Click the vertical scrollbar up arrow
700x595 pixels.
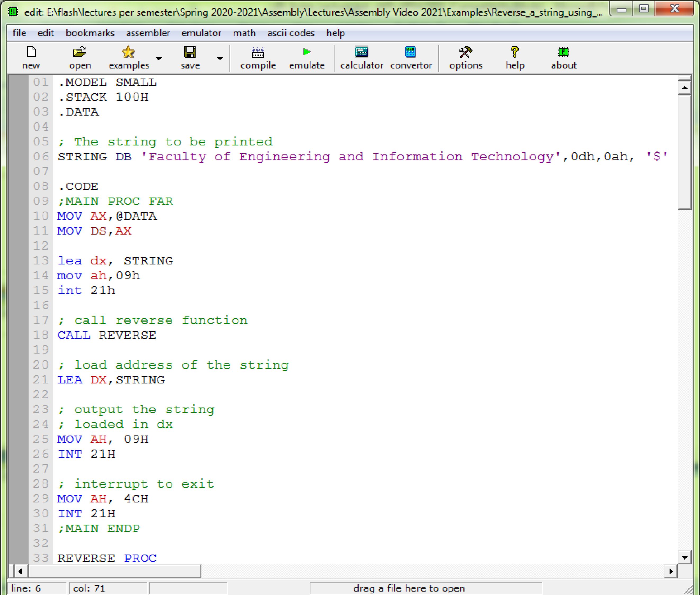pos(684,88)
